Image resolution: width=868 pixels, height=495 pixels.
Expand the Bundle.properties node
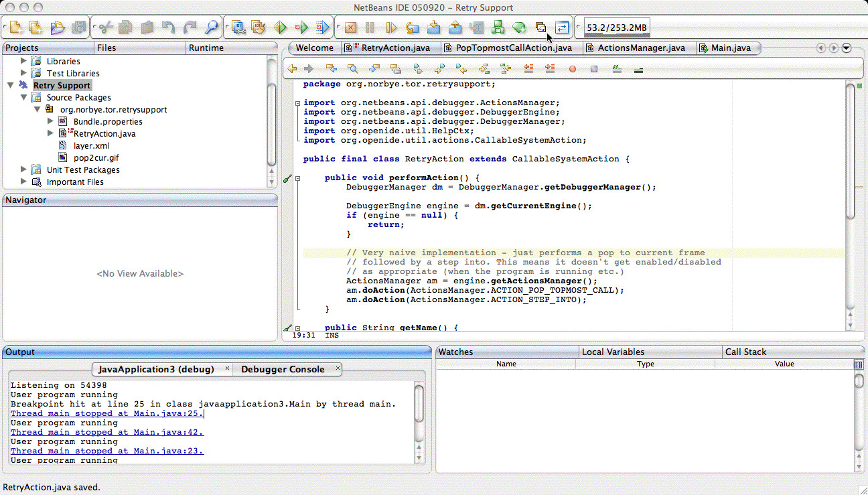coord(51,121)
